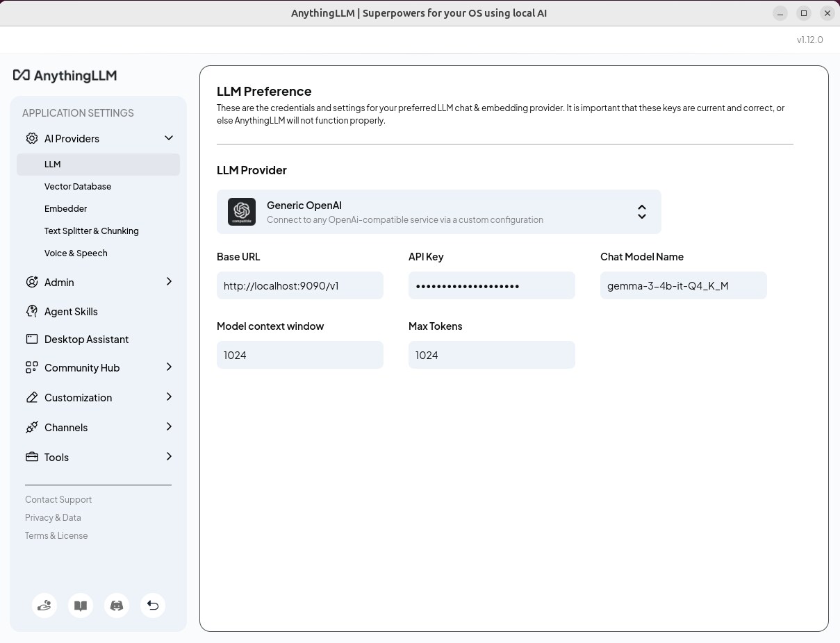
Task: Click the Model context window field
Action: tap(300, 355)
